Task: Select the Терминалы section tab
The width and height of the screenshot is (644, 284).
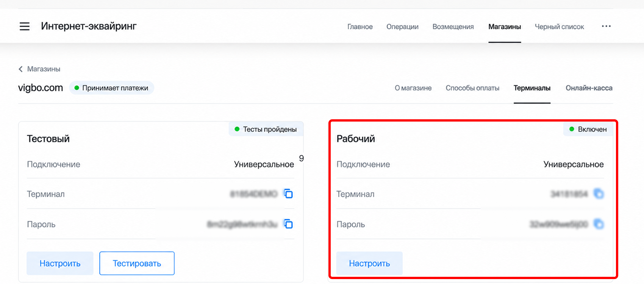Action: pyautogui.click(x=532, y=88)
